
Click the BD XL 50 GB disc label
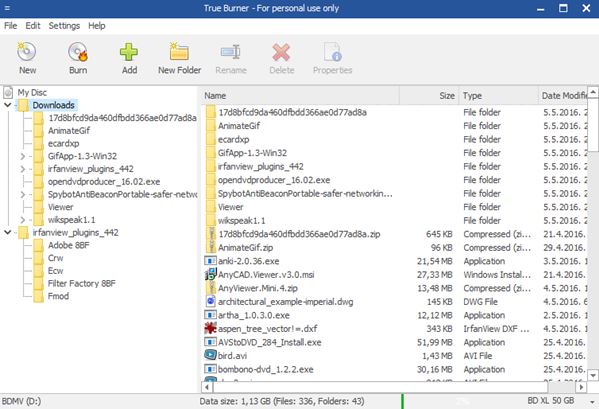click(x=551, y=401)
